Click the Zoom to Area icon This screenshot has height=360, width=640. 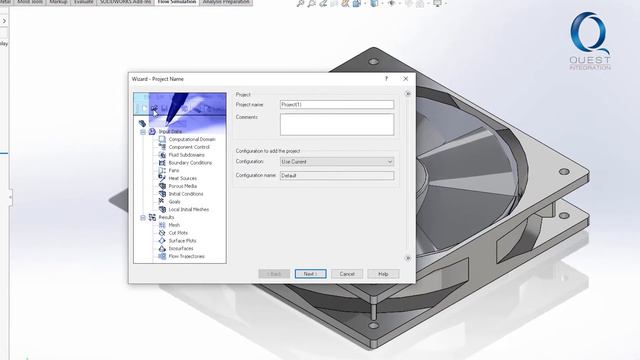[x=311, y=4]
